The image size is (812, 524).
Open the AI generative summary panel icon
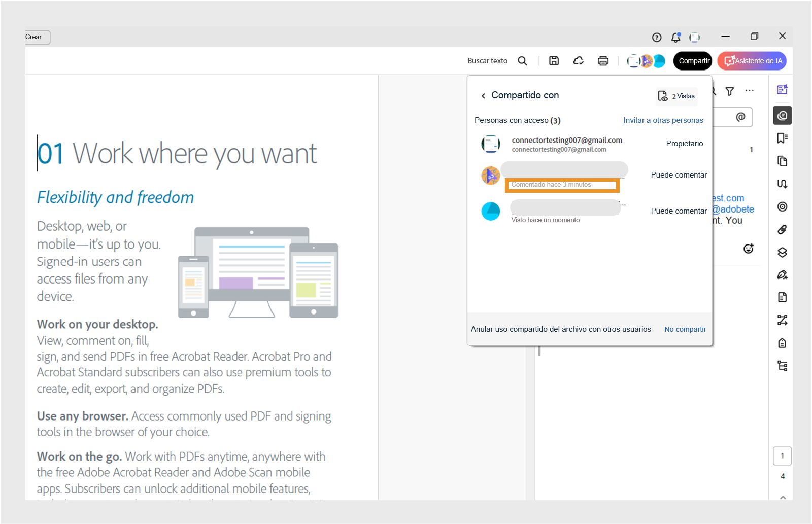782,90
